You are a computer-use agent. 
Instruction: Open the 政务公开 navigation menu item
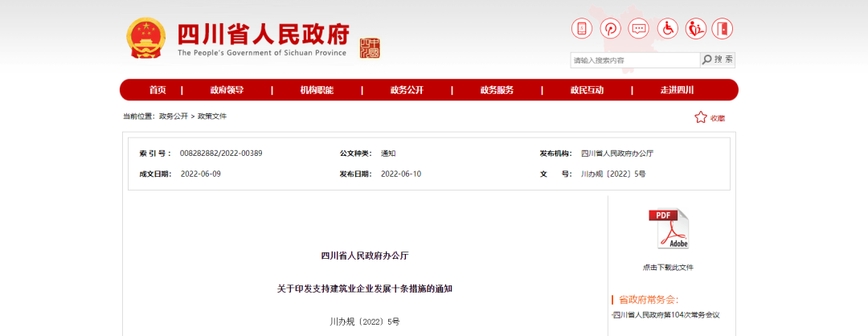coord(407,90)
